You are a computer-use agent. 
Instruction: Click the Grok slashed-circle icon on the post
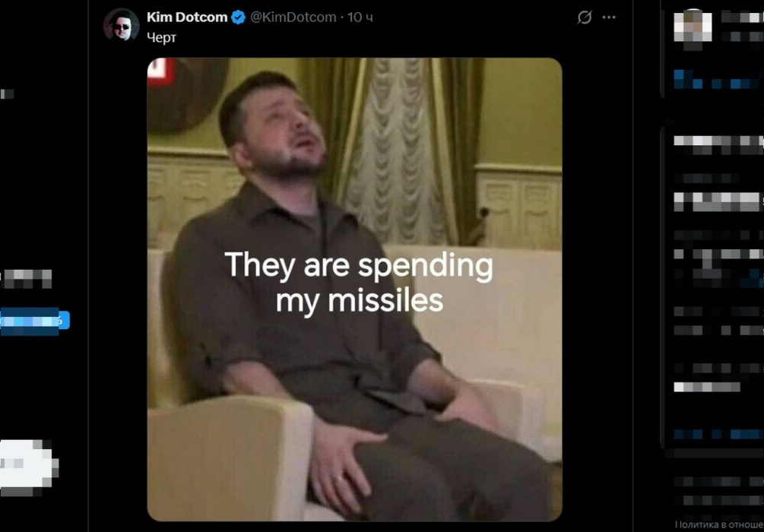click(x=585, y=17)
